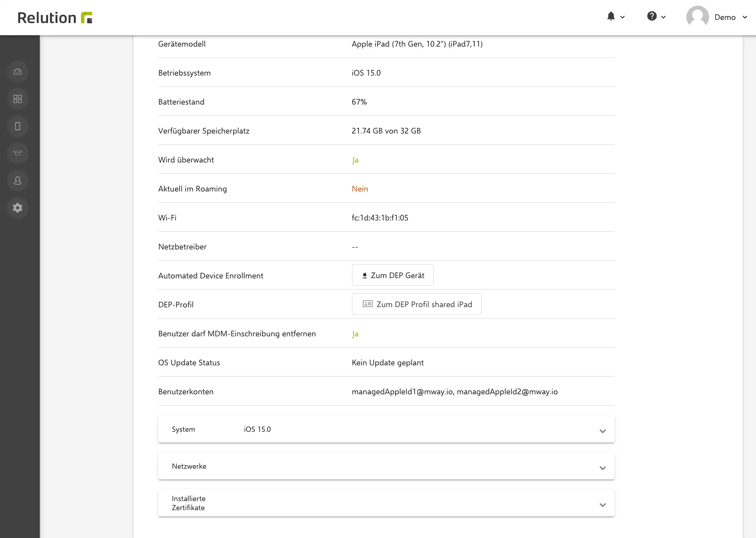Image resolution: width=756 pixels, height=538 pixels.
Task: Click the storage value 21.74 GB von 32 GB
Action: (386, 131)
